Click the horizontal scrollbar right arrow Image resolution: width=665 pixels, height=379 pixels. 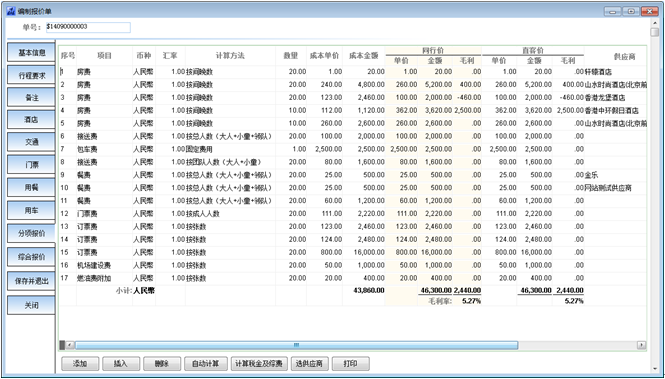point(642,346)
